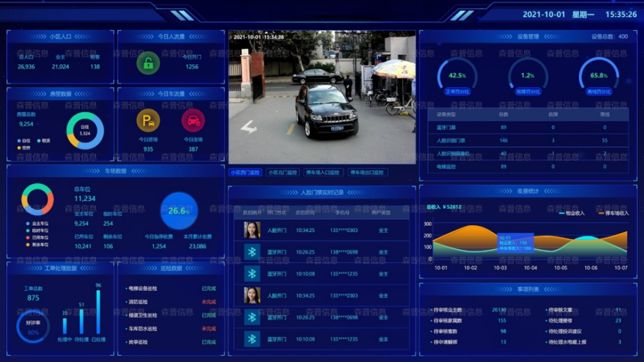644x362 pixels.
Task: Click the 26.6% blue circle gauge
Action: coord(178,211)
